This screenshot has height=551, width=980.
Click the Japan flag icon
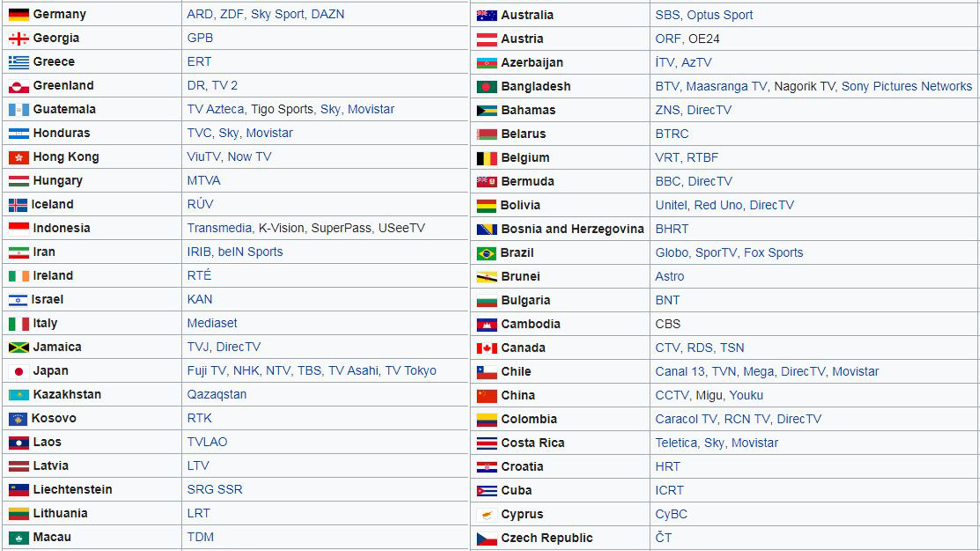point(18,371)
